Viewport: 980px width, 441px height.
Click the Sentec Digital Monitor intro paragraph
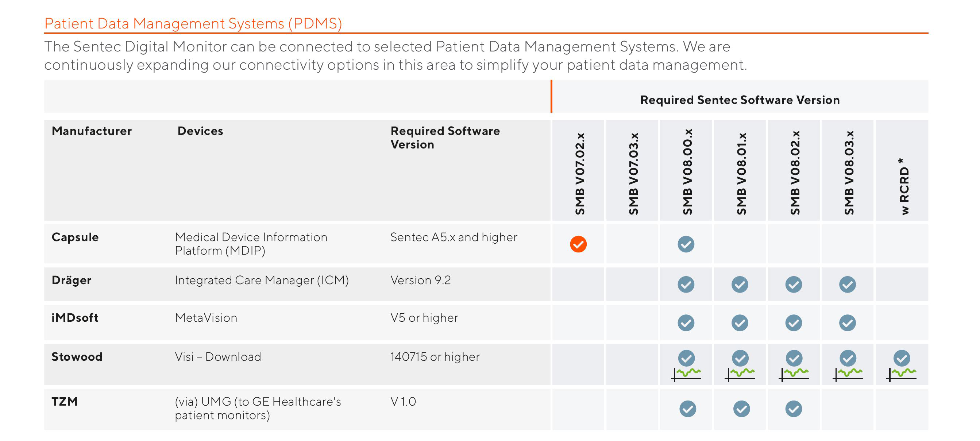pos(396,55)
